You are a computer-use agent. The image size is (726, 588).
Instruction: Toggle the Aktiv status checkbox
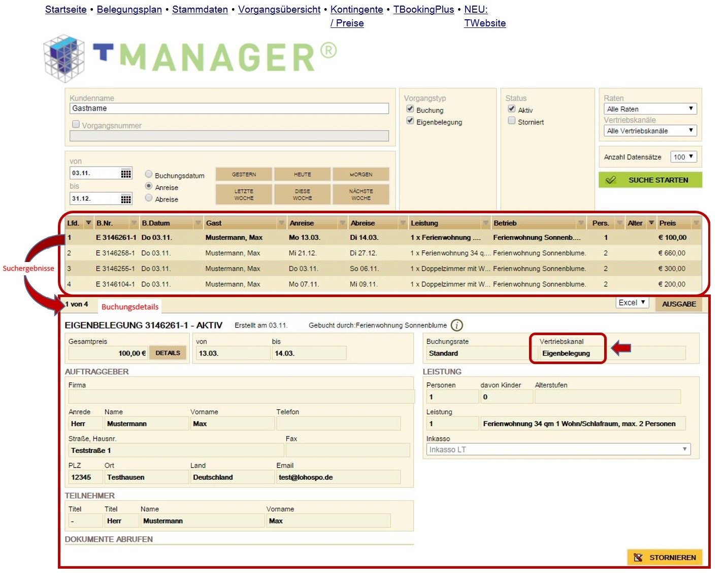pyautogui.click(x=512, y=109)
